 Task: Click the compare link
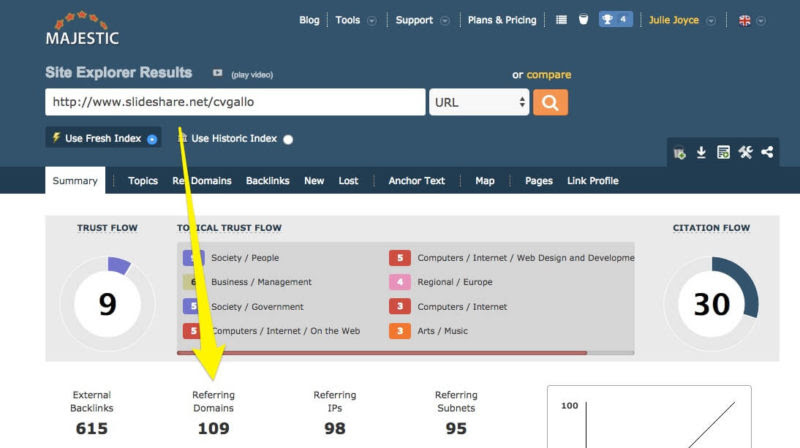[x=549, y=74]
